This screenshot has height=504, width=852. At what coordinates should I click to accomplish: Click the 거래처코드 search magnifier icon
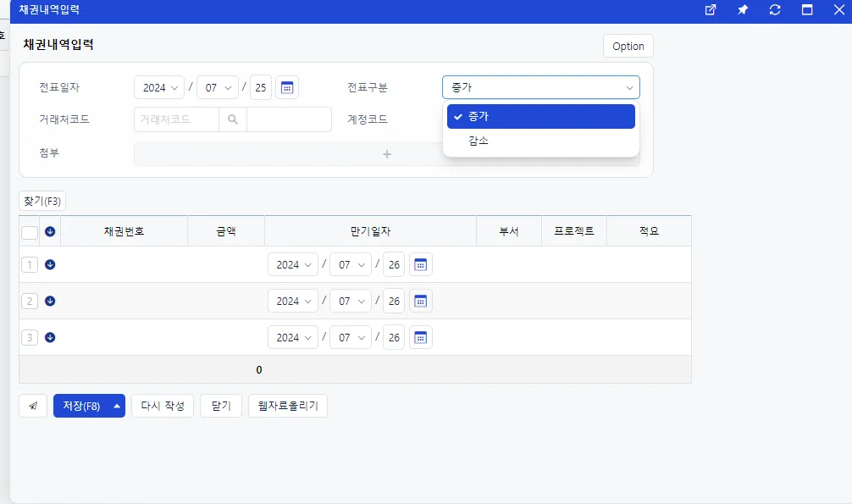[x=233, y=119]
